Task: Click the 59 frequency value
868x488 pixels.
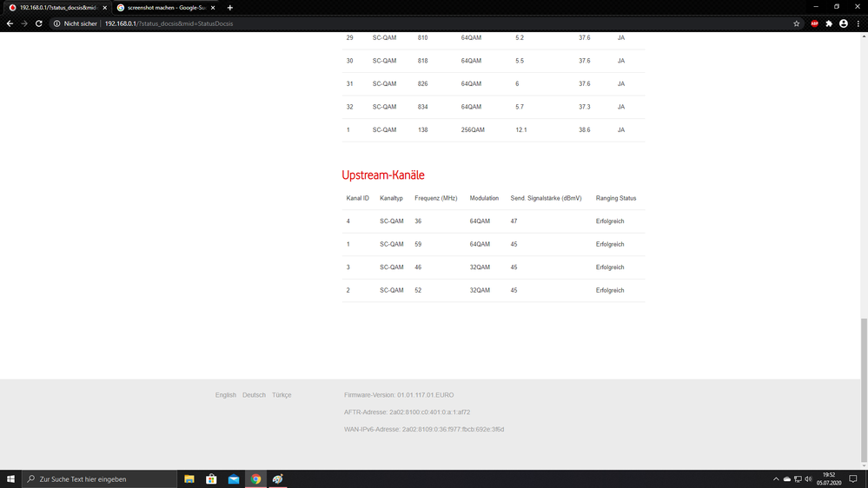Action: pyautogui.click(x=418, y=244)
